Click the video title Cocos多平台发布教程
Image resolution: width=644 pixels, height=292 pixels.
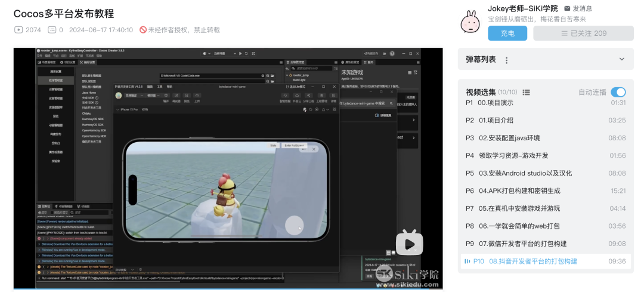(x=64, y=13)
